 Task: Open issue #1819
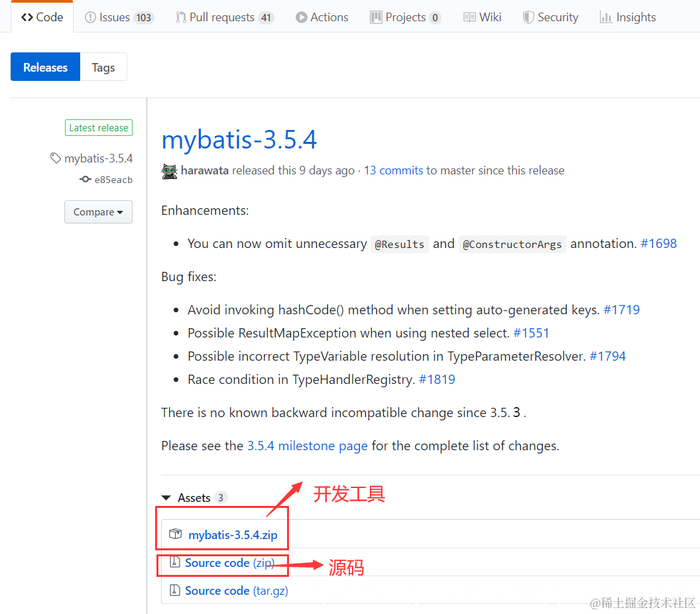(x=437, y=379)
